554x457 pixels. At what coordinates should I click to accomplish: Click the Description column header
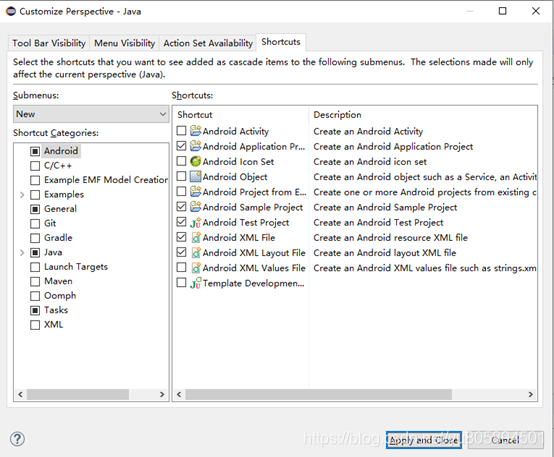click(x=423, y=115)
